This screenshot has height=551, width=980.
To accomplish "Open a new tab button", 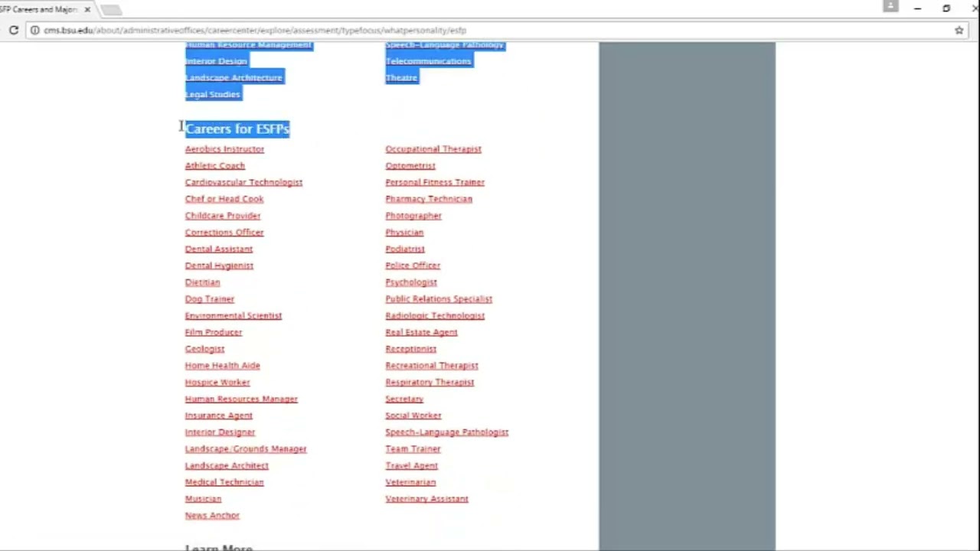I will click(111, 10).
